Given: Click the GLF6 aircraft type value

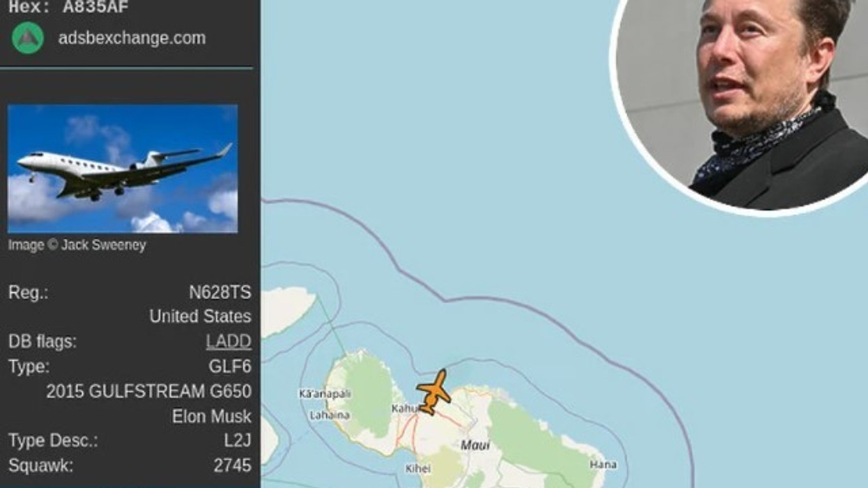Looking at the screenshot, I should click(230, 367).
